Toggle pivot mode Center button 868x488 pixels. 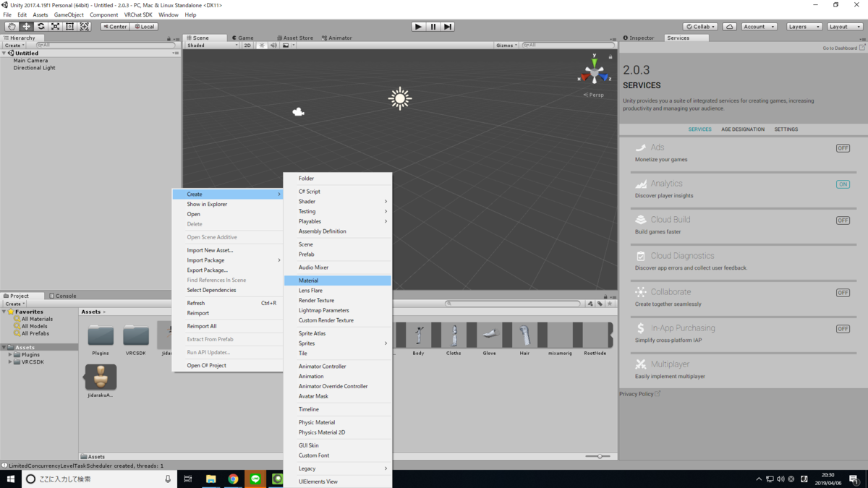(x=115, y=27)
